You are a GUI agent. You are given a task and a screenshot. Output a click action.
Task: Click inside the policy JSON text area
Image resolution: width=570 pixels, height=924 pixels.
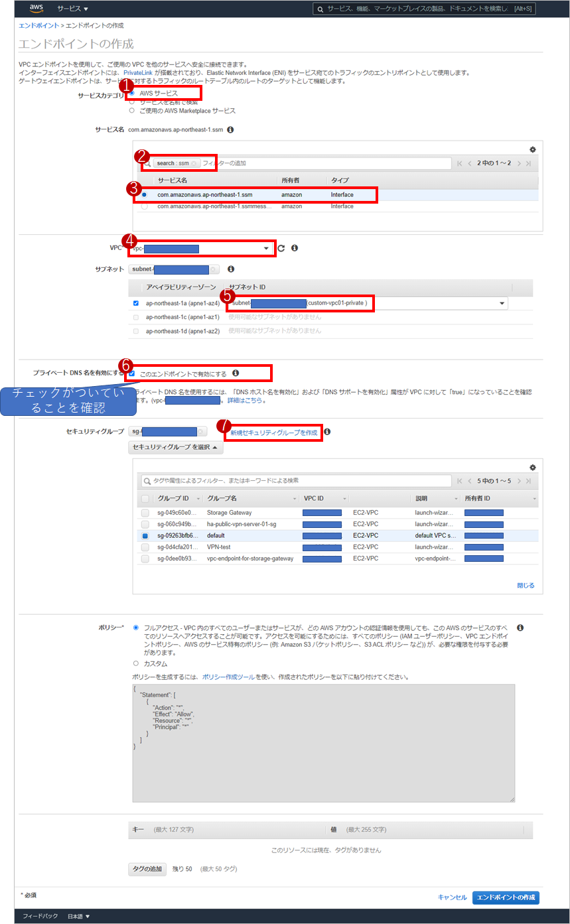[323, 743]
